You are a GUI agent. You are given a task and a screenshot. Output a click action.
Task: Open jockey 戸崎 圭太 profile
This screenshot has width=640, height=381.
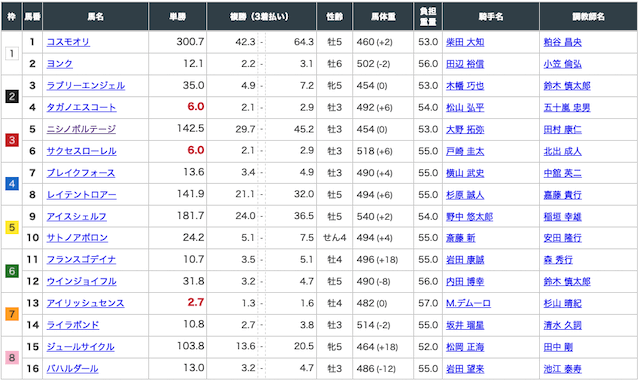[465, 151]
